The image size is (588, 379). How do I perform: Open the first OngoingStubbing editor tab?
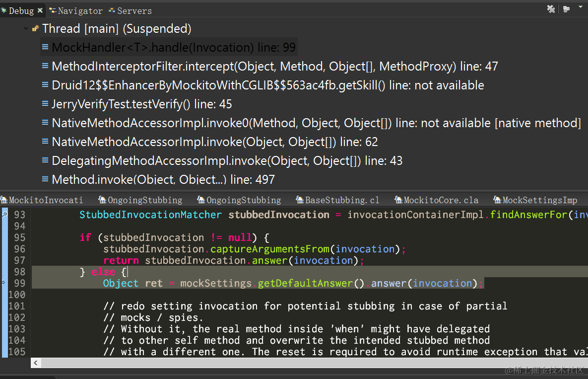pyautogui.click(x=140, y=200)
